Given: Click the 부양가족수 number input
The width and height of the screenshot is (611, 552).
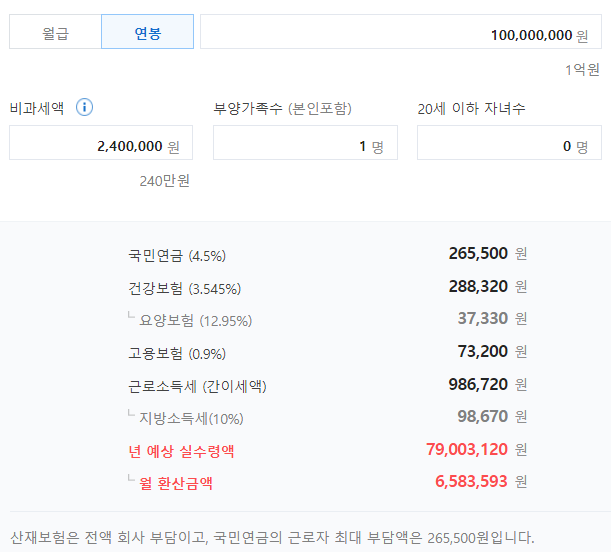Looking at the screenshot, I should click(x=304, y=145).
